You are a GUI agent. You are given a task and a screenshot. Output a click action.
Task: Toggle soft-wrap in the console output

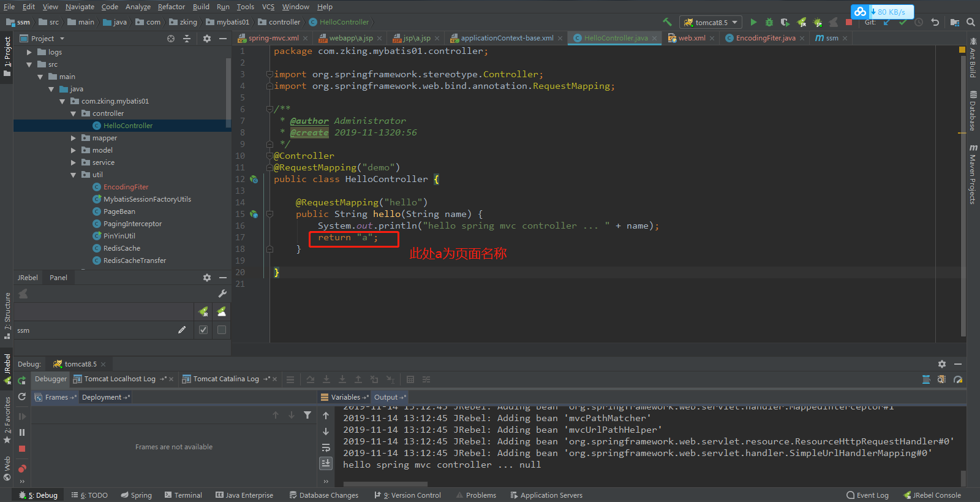coord(326,447)
